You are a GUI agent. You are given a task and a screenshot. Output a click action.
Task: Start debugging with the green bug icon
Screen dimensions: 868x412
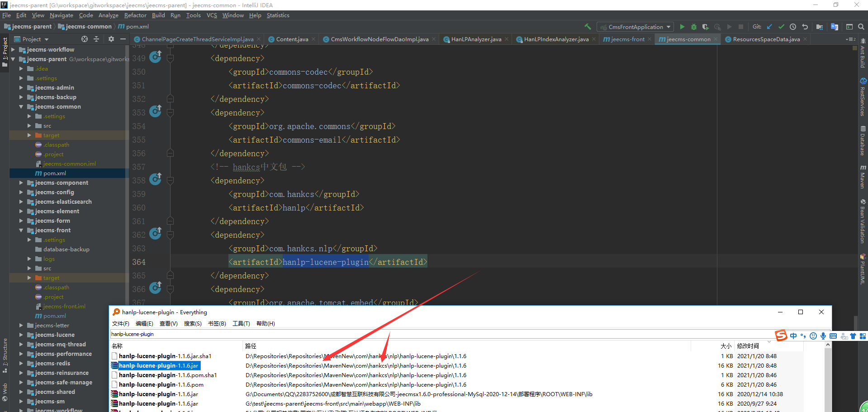point(693,27)
